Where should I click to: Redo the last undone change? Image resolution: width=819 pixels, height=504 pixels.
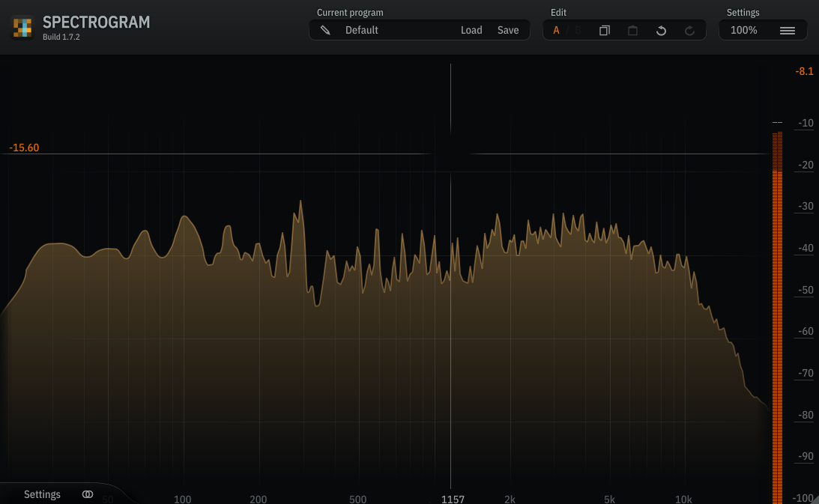point(689,31)
